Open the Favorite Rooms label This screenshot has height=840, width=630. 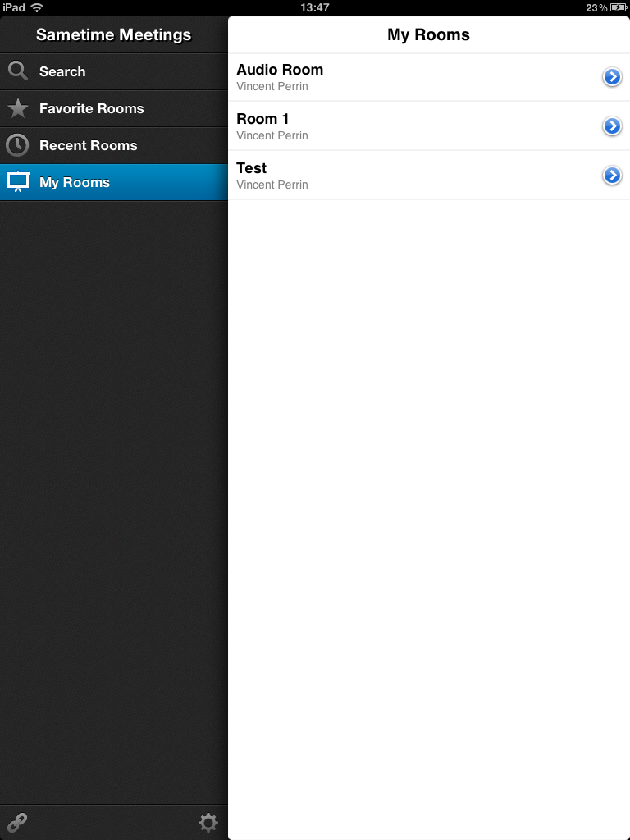click(92, 108)
